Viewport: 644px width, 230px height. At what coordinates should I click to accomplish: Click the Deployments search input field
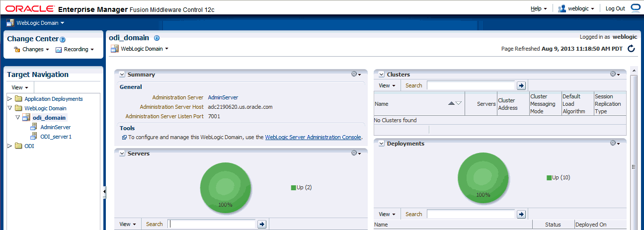471,214
